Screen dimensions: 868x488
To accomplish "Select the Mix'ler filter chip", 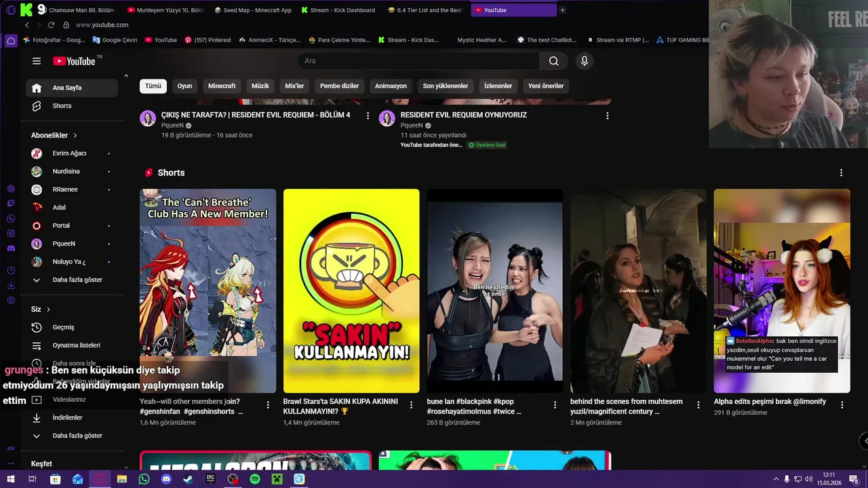I will 294,86.
